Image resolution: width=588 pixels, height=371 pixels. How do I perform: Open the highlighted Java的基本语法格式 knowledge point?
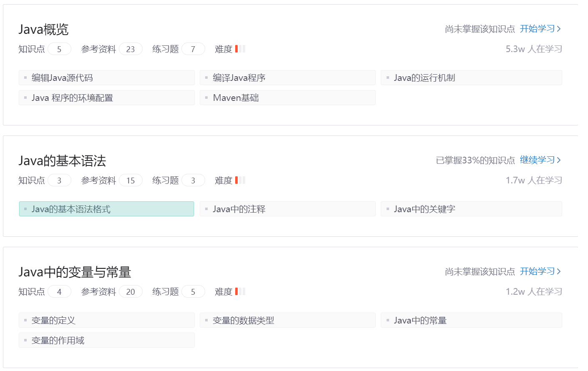[x=107, y=209]
